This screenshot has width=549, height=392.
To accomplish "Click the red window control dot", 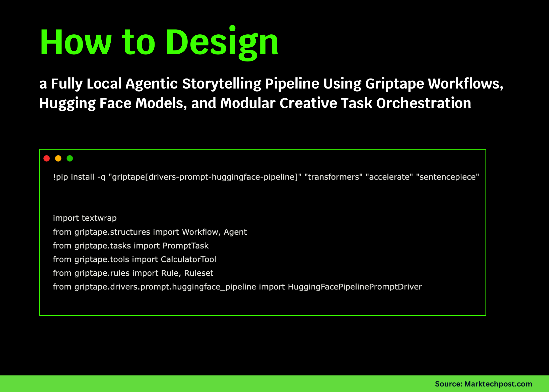I will (47, 158).
